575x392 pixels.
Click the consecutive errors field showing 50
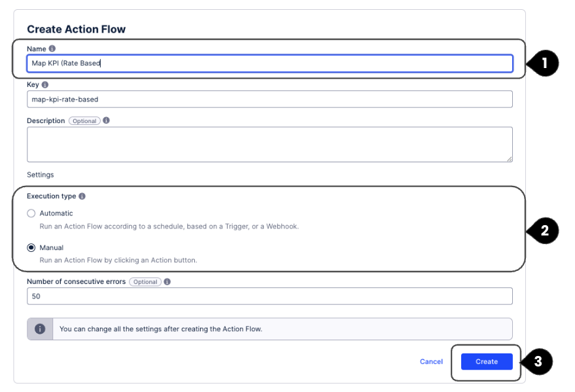[269, 296]
